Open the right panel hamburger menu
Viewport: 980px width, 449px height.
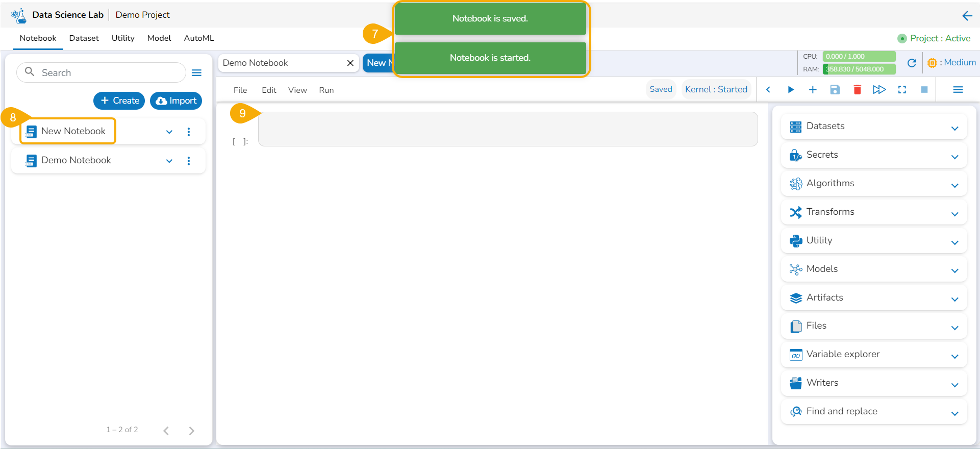pyautogui.click(x=958, y=90)
